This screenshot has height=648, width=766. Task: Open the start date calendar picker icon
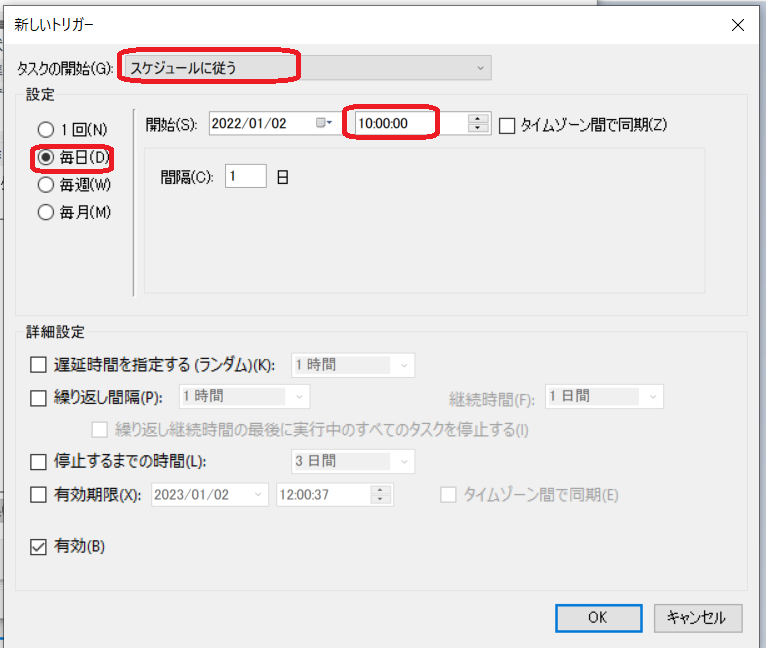tap(324, 123)
